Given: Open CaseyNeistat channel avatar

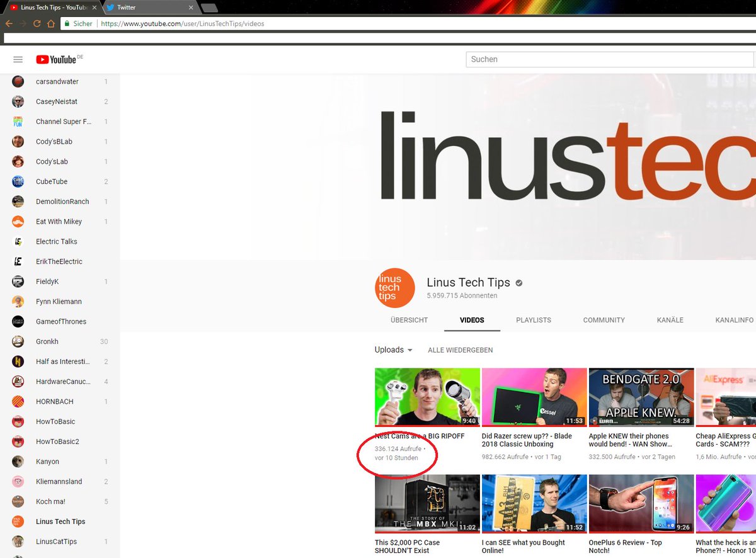Looking at the screenshot, I should [18, 101].
